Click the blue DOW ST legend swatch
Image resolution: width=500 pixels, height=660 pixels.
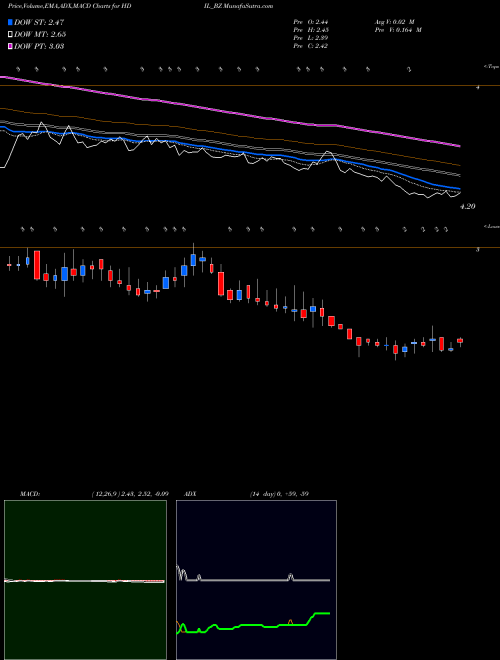(10, 22)
